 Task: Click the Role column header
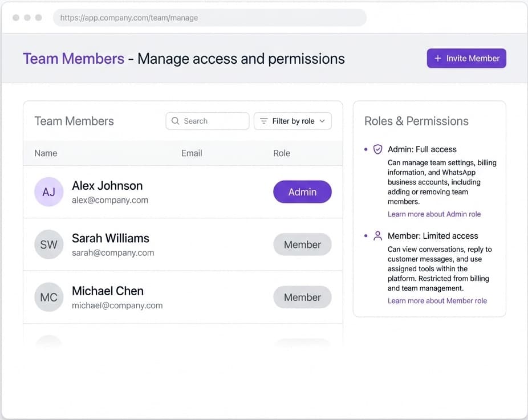pos(282,153)
